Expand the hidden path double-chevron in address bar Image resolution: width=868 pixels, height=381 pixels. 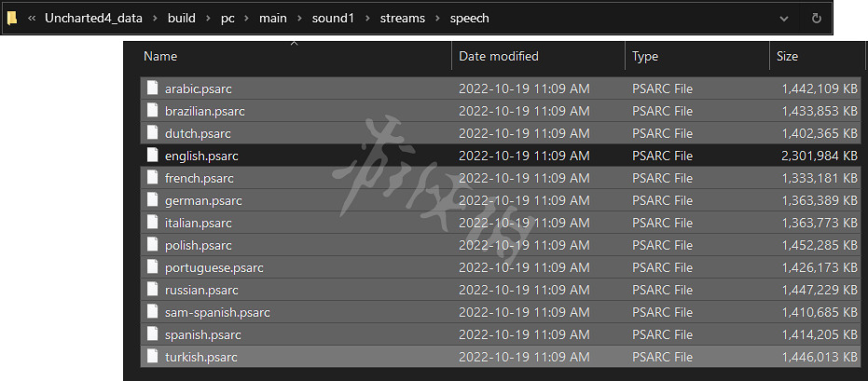point(32,18)
